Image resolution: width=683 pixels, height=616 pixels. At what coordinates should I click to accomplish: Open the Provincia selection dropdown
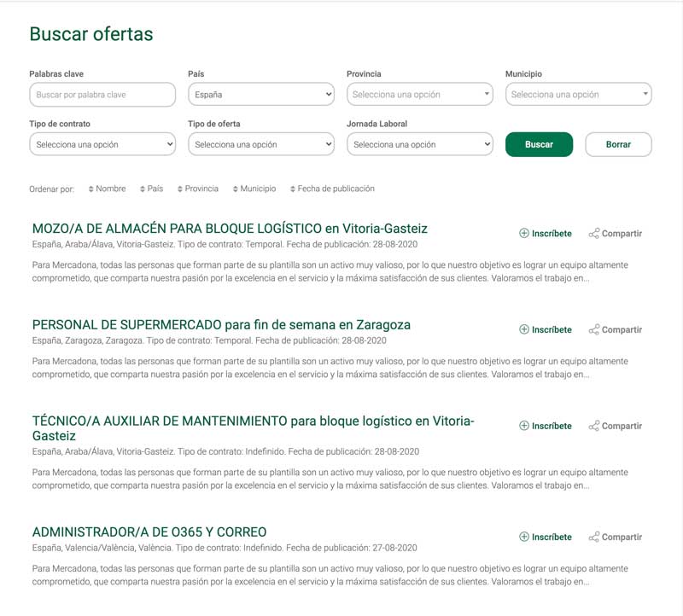(x=420, y=94)
